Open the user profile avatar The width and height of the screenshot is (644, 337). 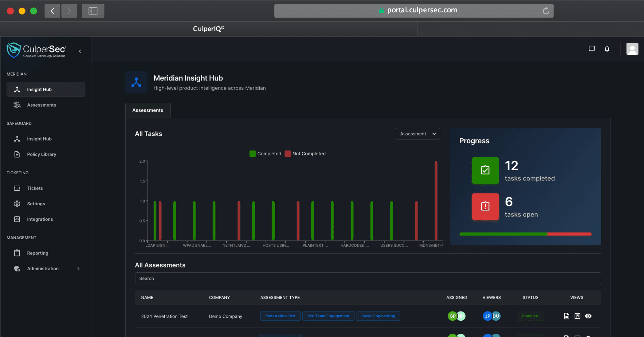click(632, 49)
